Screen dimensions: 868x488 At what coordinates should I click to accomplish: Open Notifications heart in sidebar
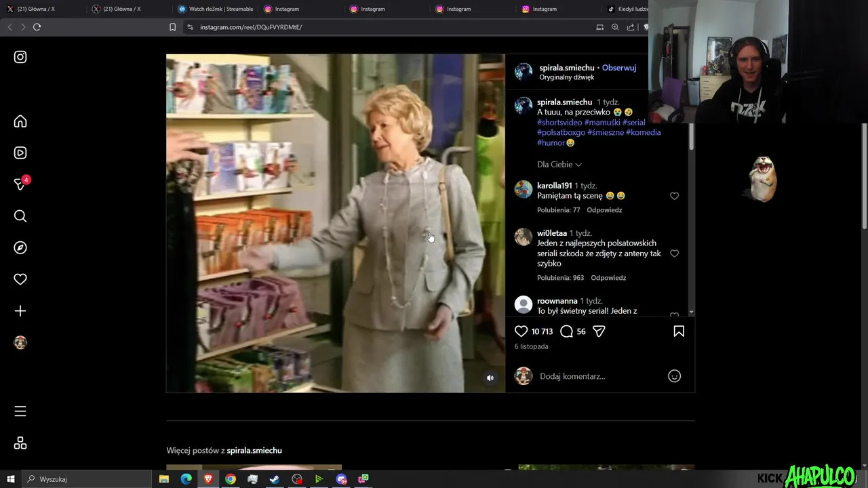point(20,279)
